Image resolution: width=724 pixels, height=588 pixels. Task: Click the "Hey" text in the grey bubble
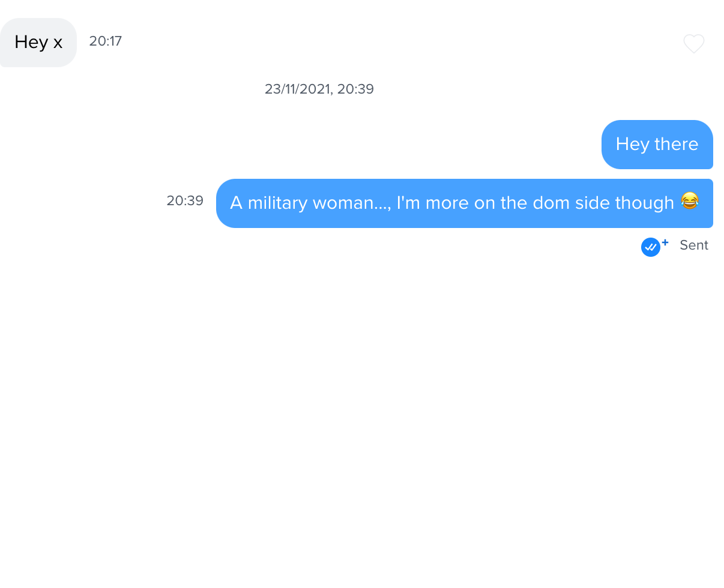[x=31, y=43]
